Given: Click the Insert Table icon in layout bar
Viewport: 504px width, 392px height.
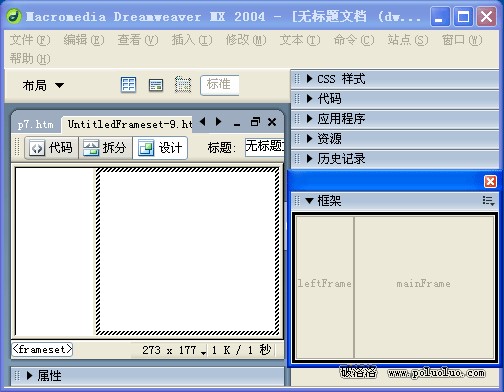Looking at the screenshot, I should click(128, 85).
